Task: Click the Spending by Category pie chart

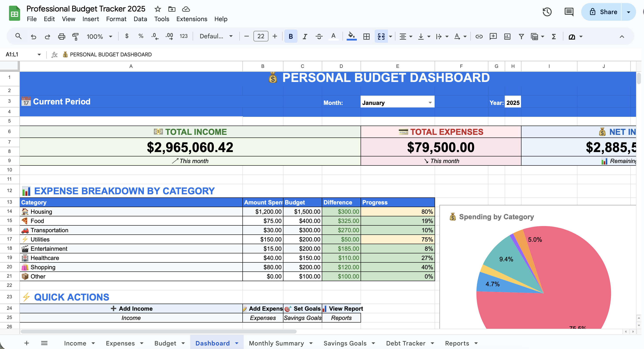Action: coord(543,277)
